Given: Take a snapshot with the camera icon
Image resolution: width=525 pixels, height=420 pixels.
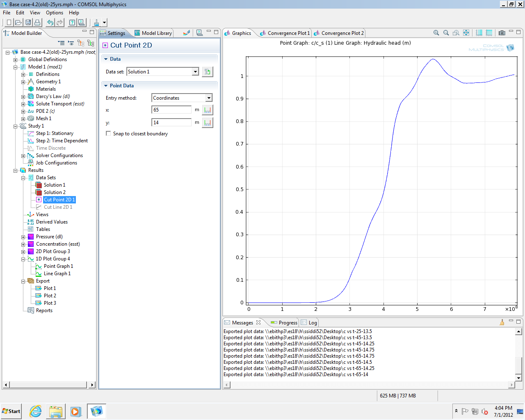Looking at the screenshot, I should coord(502,33).
